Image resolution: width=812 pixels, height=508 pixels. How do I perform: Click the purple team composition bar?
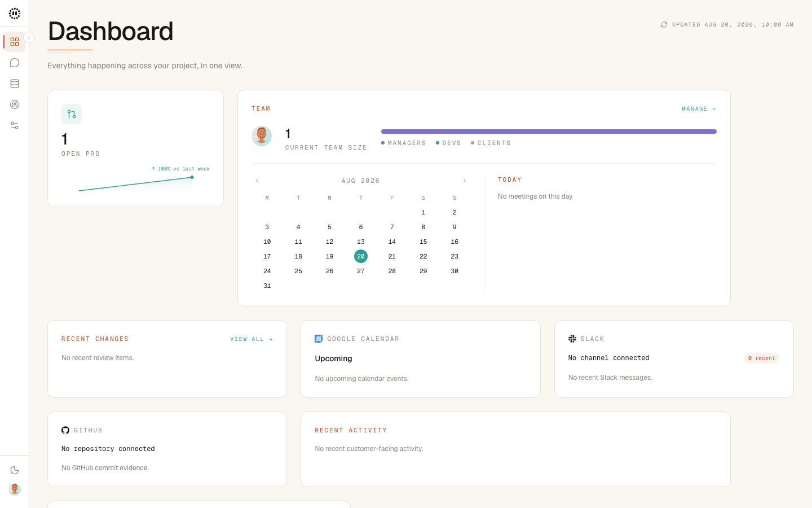549,132
